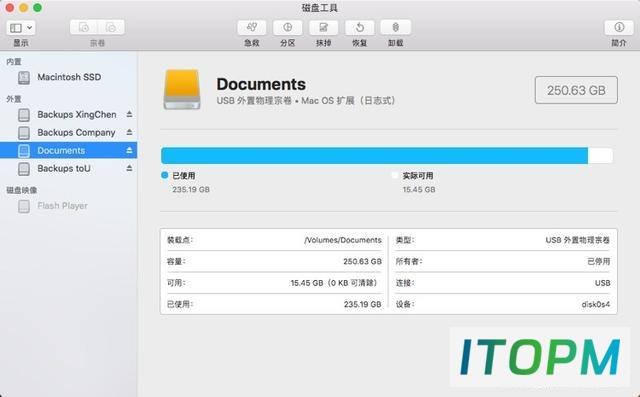Open the Partition (分区) tool
The image size is (640, 397).
click(288, 28)
